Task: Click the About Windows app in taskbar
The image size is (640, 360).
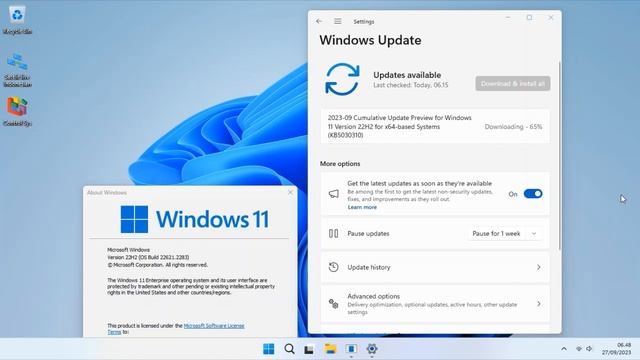Action: [x=351, y=349]
